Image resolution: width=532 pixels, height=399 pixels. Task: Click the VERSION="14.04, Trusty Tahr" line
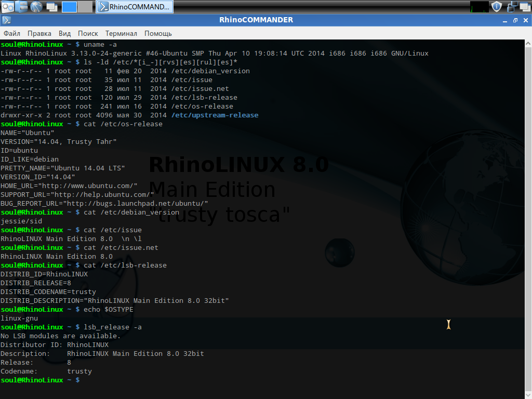pyautogui.click(x=58, y=142)
